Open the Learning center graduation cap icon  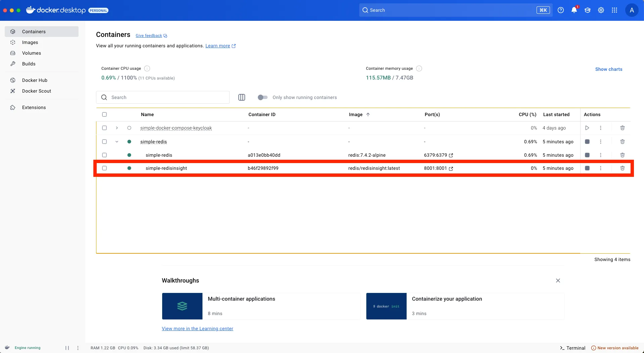[588, 10]
